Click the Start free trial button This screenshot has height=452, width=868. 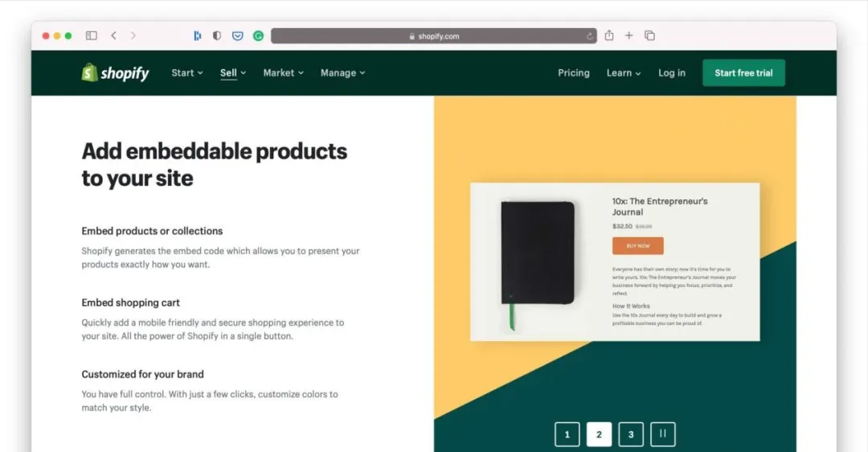click(x=743, y=72)
